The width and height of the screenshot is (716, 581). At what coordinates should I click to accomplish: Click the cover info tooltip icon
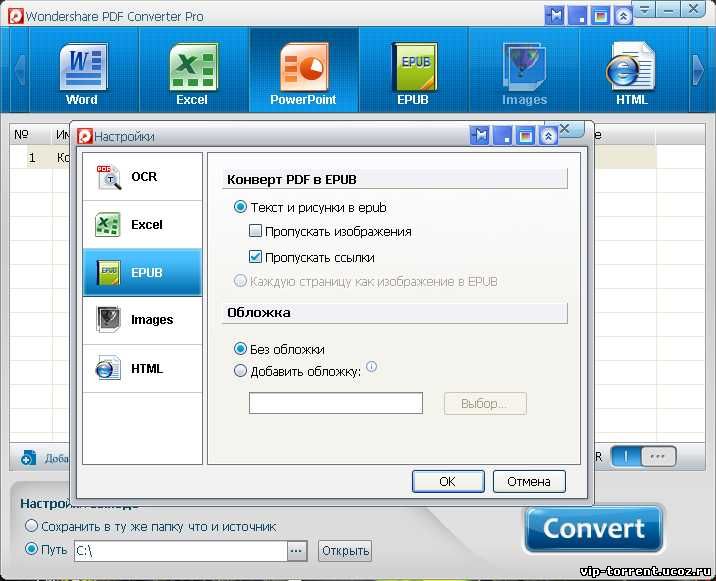pos(372,366)
